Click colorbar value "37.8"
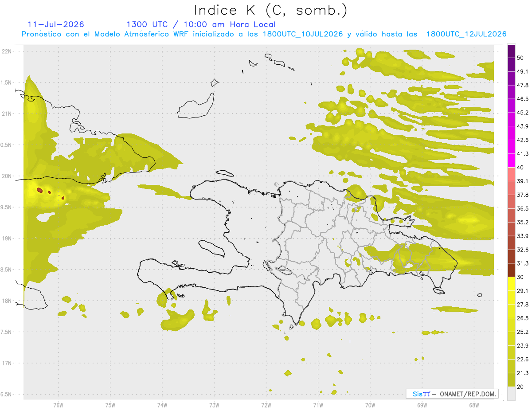Viewport: 532px width, 411px height. pos(522,195)
